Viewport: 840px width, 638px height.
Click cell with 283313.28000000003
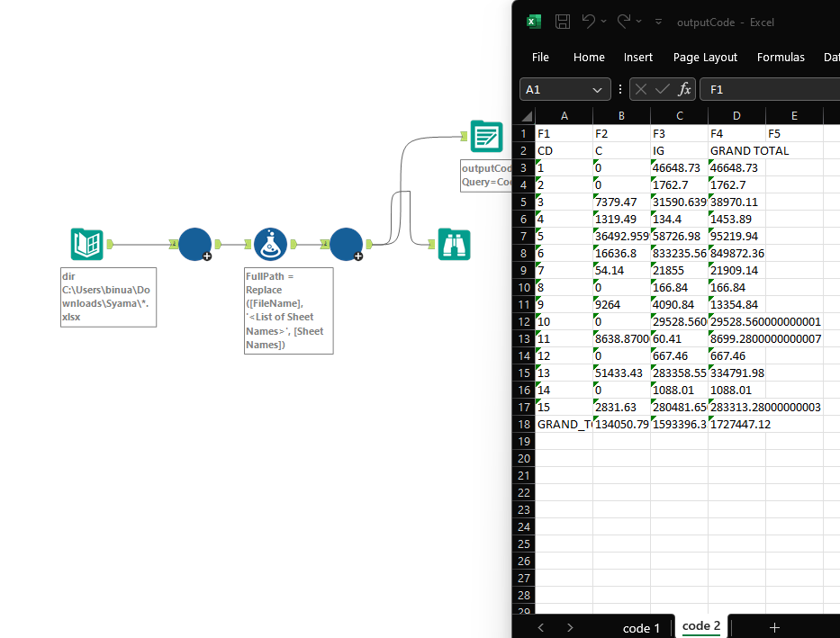[x=736, y=408]
